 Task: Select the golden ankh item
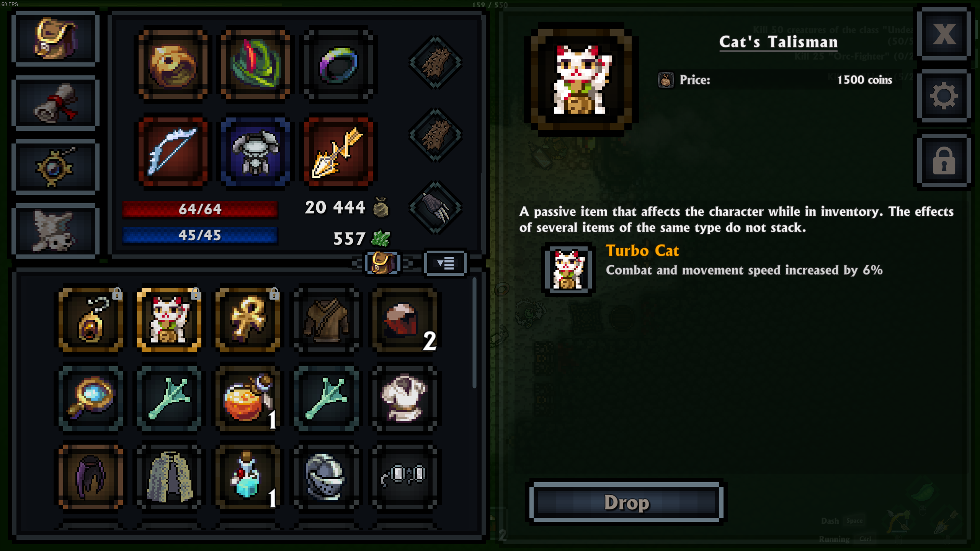(248, 320)
